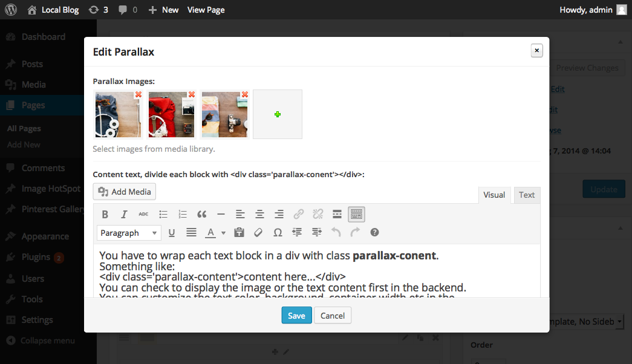Toggle underline formatting

[172, 232]
